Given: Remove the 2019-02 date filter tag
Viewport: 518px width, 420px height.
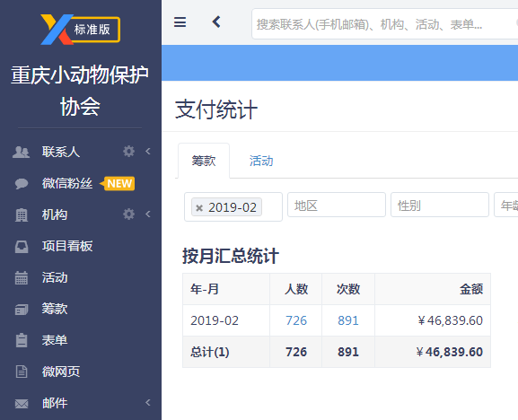Looking at the screenshot, I should point(199,207).
